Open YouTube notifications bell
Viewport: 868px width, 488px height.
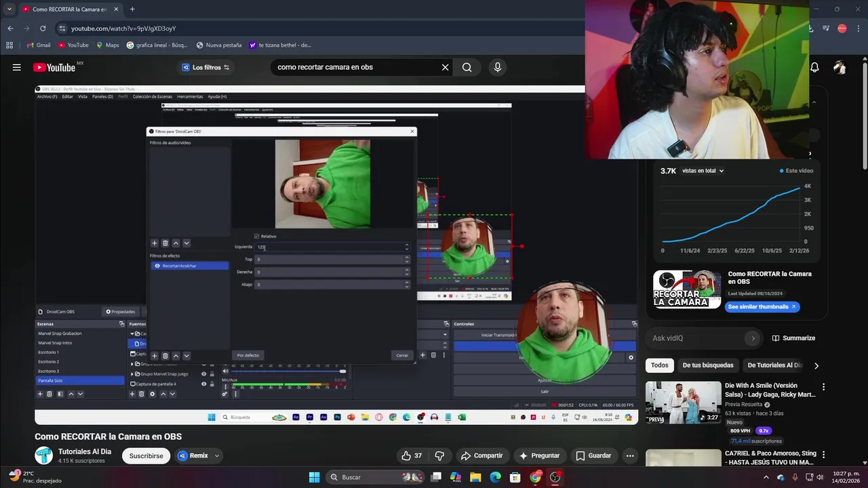814,67
